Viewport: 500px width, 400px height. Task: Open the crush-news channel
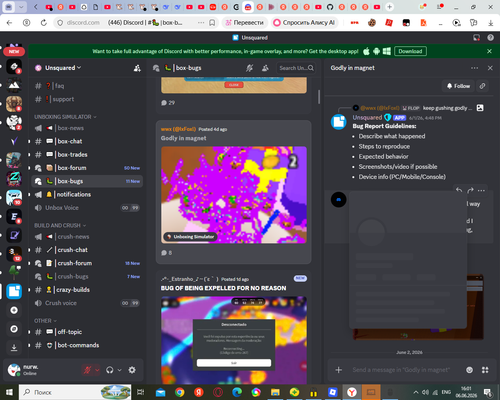(87, 237)
